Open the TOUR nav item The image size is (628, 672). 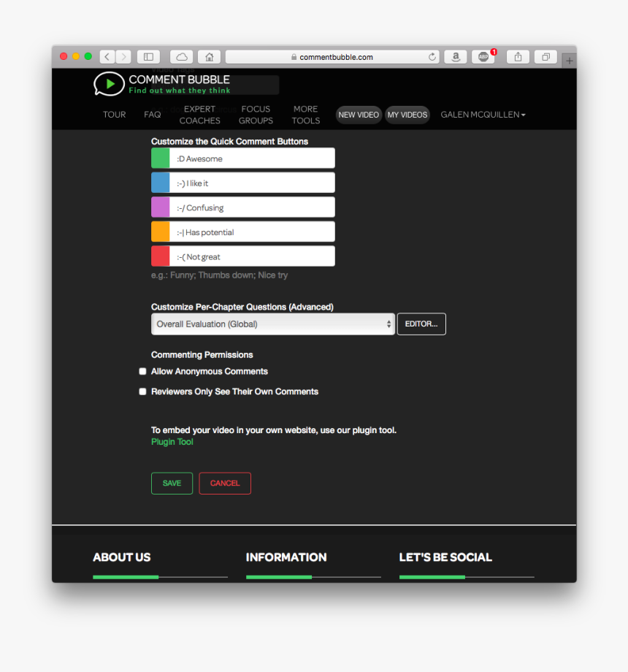[x=115, y=115]
